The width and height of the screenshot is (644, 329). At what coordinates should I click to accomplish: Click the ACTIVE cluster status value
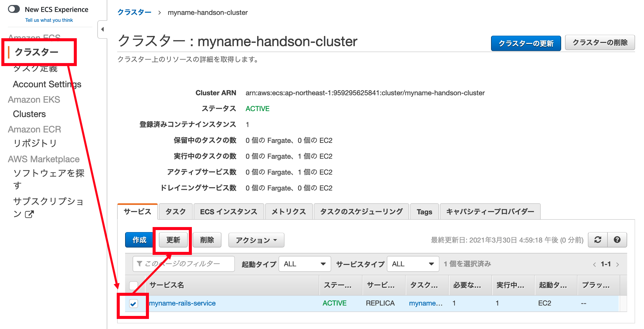[x=258, y=109]
